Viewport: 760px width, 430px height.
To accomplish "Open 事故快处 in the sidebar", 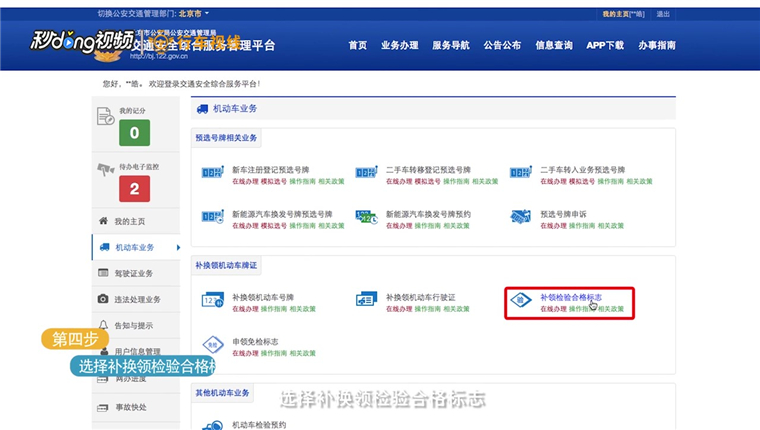I will [x=131, y=407].
